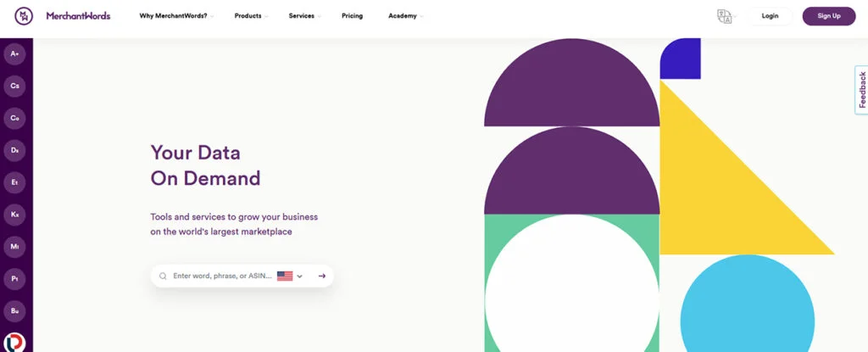
Task: Expand the Products dropdown menu
Action: point(251,16)
